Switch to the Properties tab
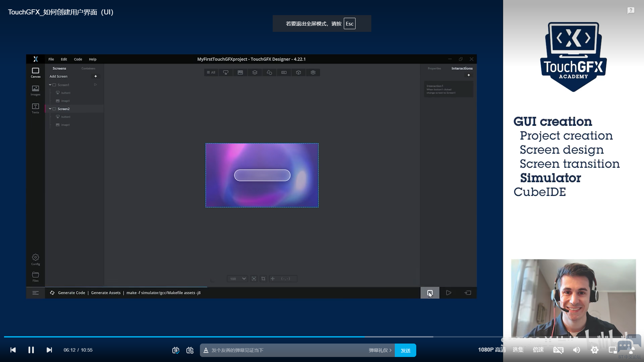 [434, 68]
